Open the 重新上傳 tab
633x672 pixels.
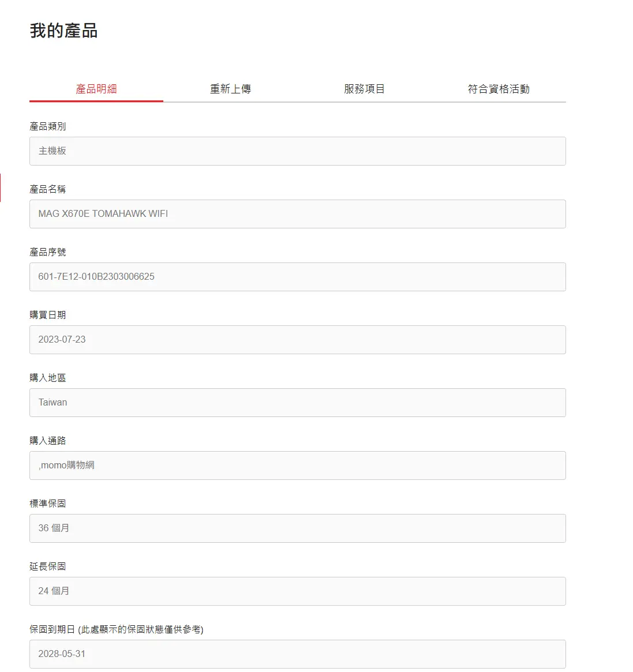click(x=230, y=89)
